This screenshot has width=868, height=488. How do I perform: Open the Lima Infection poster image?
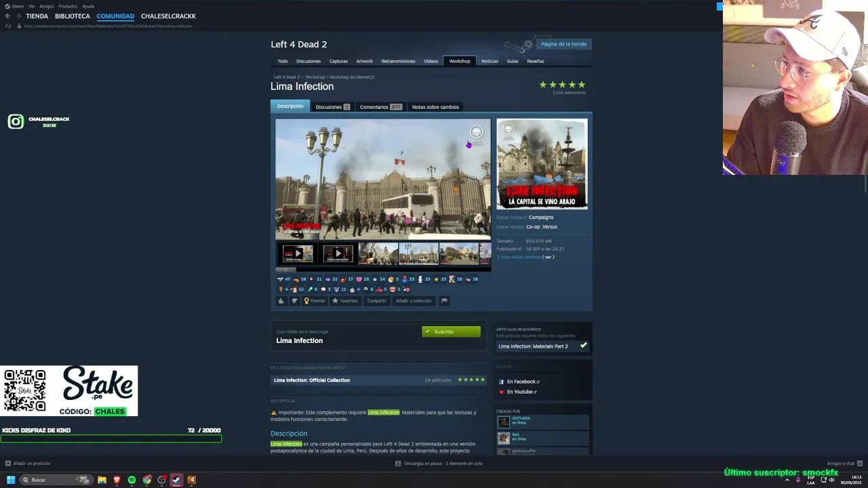(x=542, y=164)
